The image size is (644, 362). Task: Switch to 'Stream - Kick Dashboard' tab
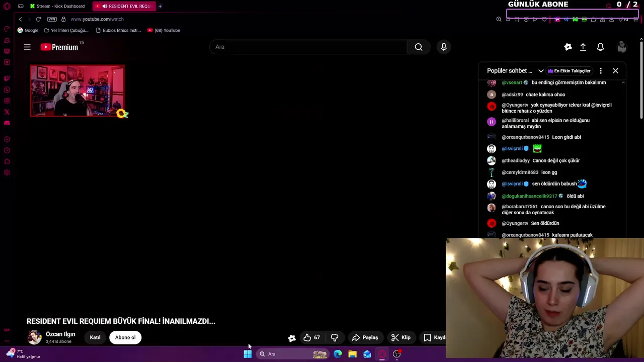click(x=58, y=6)
